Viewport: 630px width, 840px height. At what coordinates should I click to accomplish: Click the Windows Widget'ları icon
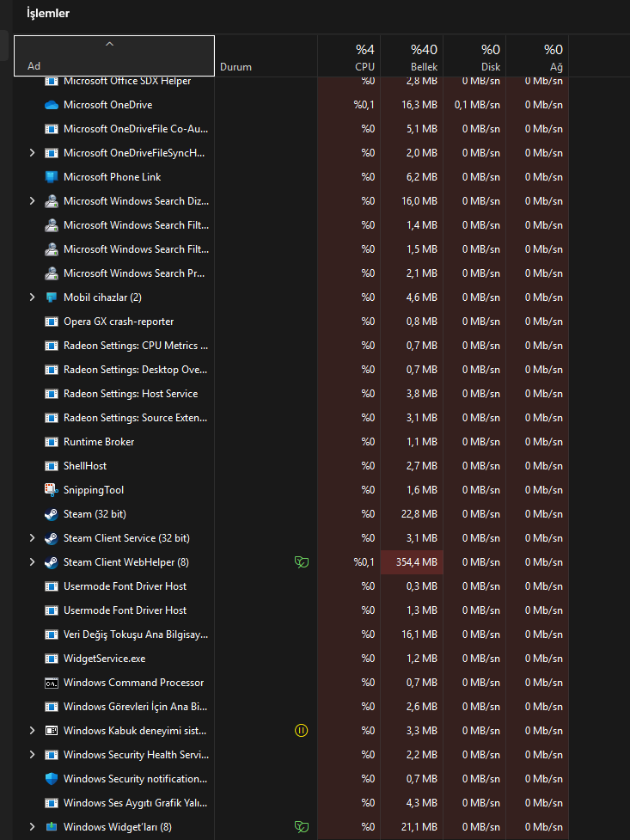[52, 827]
